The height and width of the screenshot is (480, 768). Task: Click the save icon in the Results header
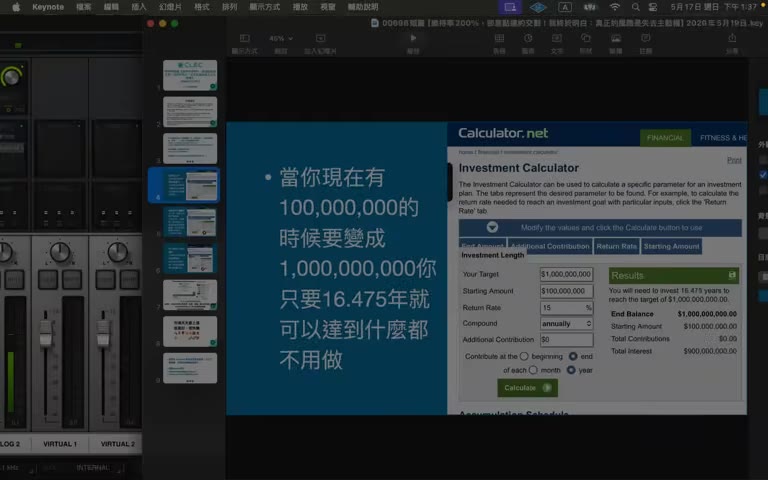(x=732, y=275)
